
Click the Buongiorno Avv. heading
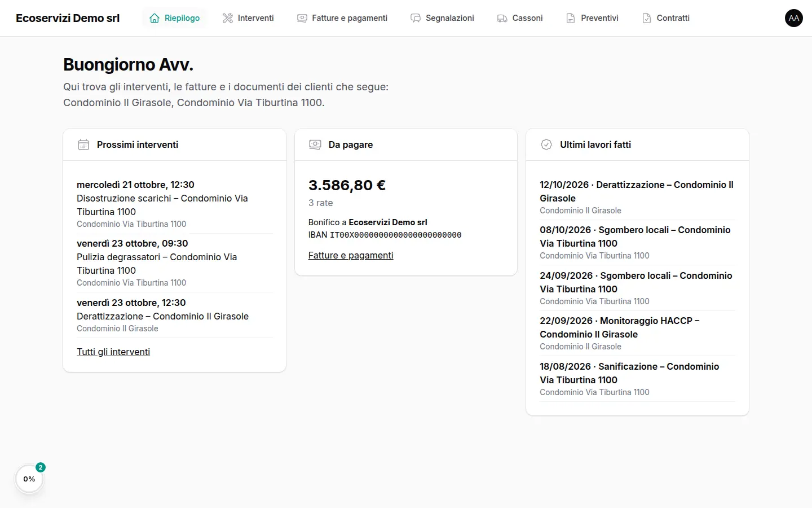coord(128,65)
